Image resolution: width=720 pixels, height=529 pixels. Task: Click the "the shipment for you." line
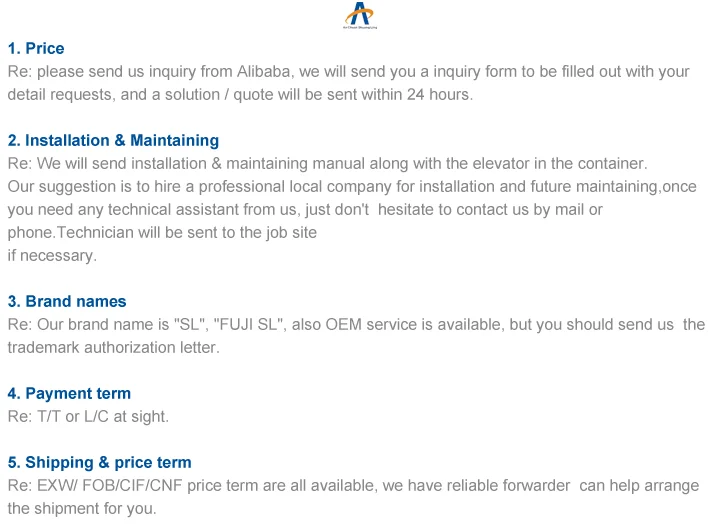[82, 508]
